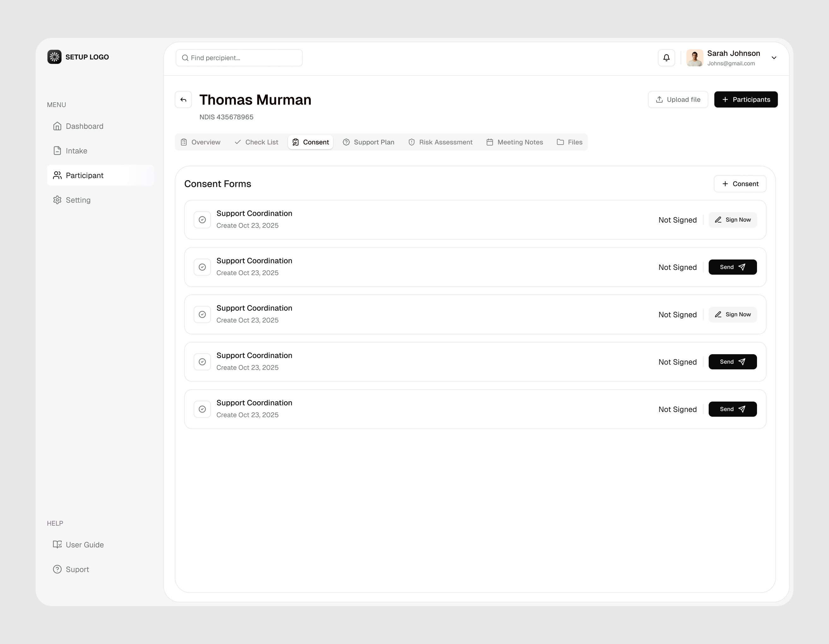Sign the first consent form with Sign Now

point(732,219)
